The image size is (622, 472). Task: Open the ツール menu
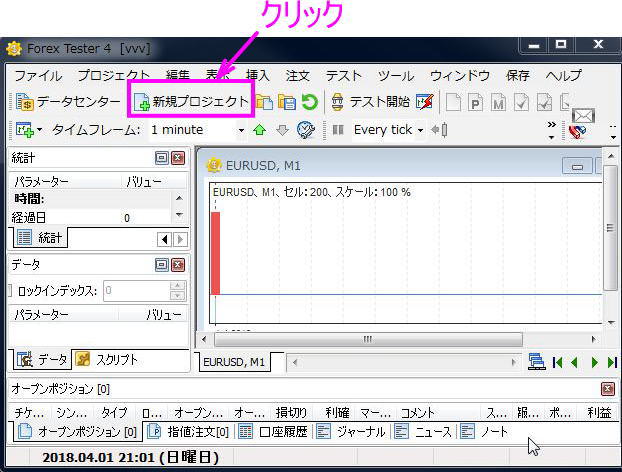pyautogui.click(x=395, y=75)
